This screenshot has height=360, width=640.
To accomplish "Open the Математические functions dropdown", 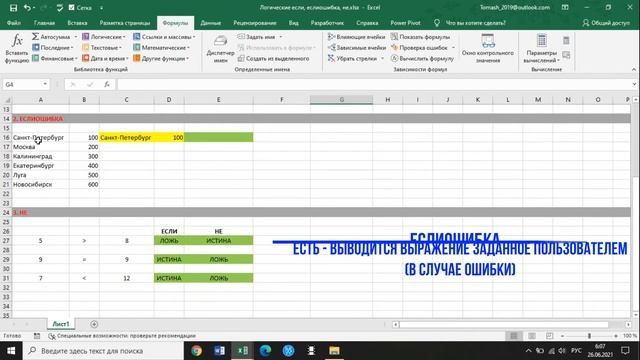I will (162, 48).
